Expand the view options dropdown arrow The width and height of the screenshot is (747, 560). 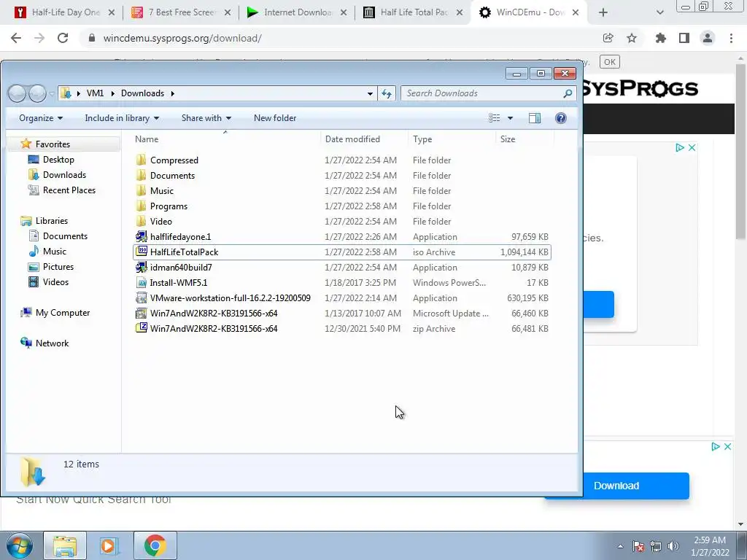510,118
